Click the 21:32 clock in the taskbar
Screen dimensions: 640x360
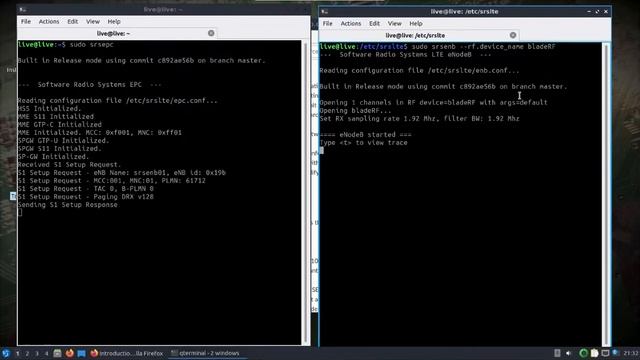pyautogui.click(x=631, y=353)
